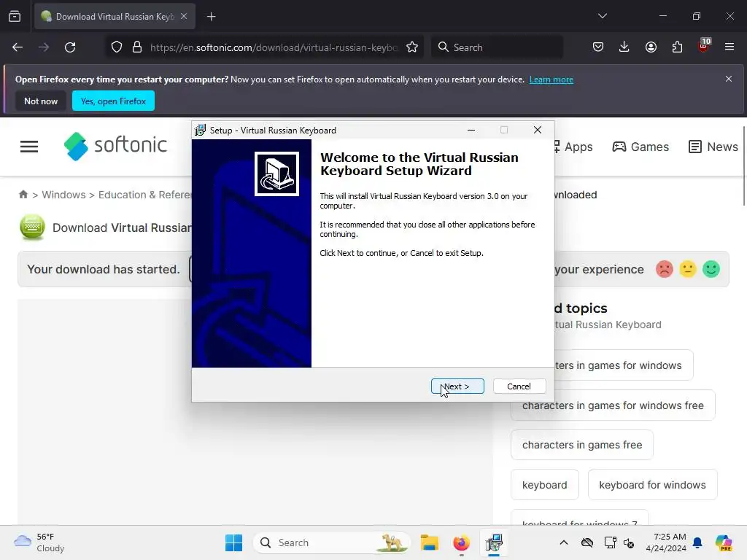
Task: Open the Apps section on Softonic
Action: [x=573, y=147]
